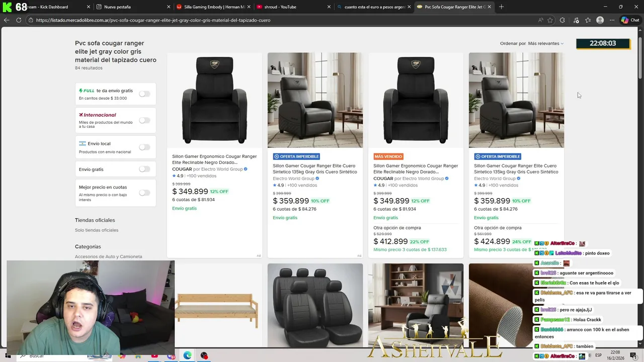Enable the Envío gratis filter switch
The image size is (644, 362).
[x=144, y=169]
